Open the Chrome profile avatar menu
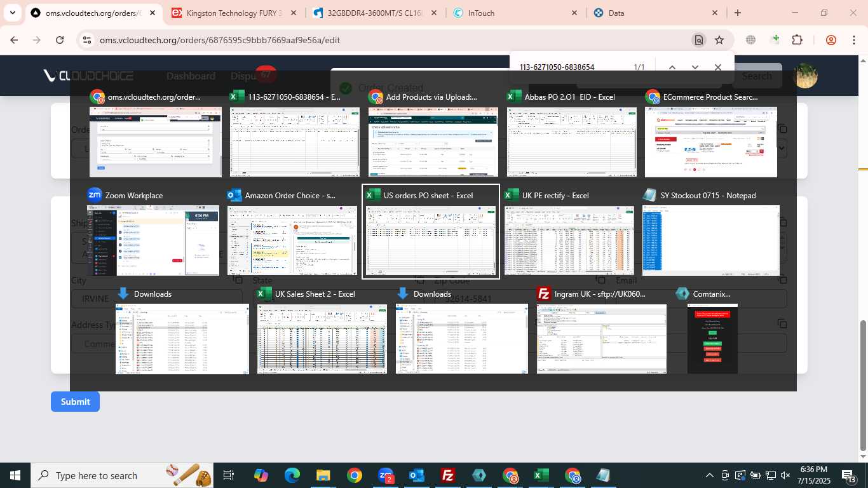This screenshot has height=488, width=868. click(x=831, y=40)
